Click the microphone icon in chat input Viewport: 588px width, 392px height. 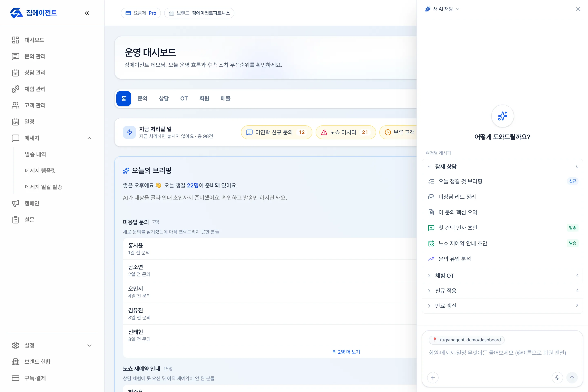pyautogui.click(x=557, y=378)
